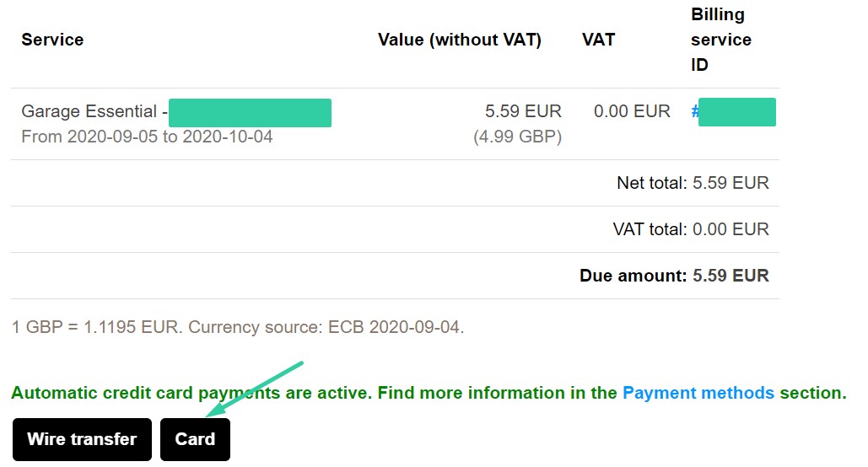This screenshot has height=467, width=868.
Task: Click the service period date range text
Action: pyautogui.click(x=147, y=137)
